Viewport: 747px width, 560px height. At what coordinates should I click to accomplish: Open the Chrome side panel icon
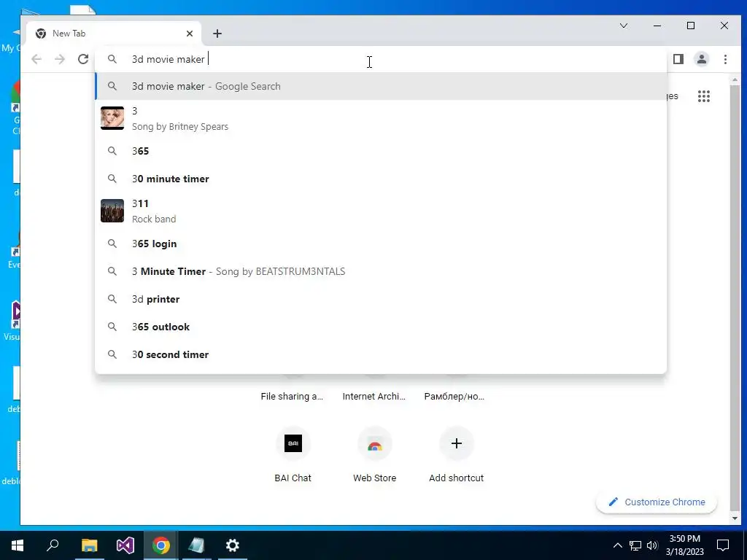point(678,59)
